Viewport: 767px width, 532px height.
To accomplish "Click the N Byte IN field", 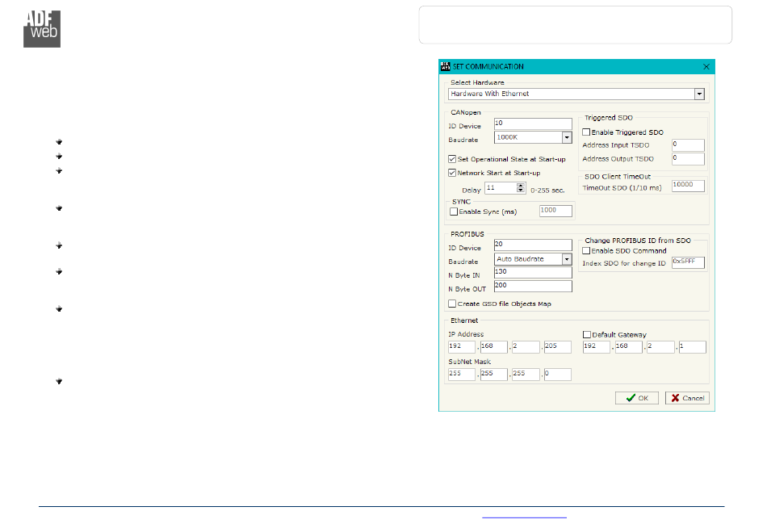I will (x=533, y=272).
